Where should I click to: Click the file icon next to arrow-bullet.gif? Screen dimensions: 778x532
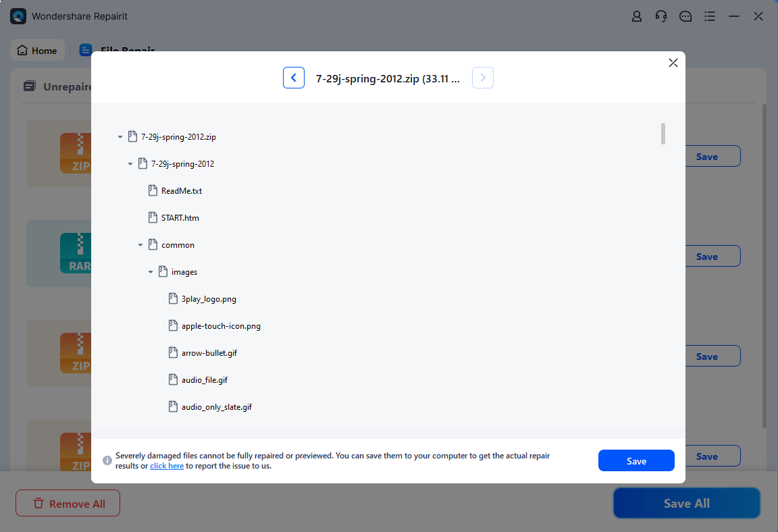pyautogui.click(x=173, y=352)
